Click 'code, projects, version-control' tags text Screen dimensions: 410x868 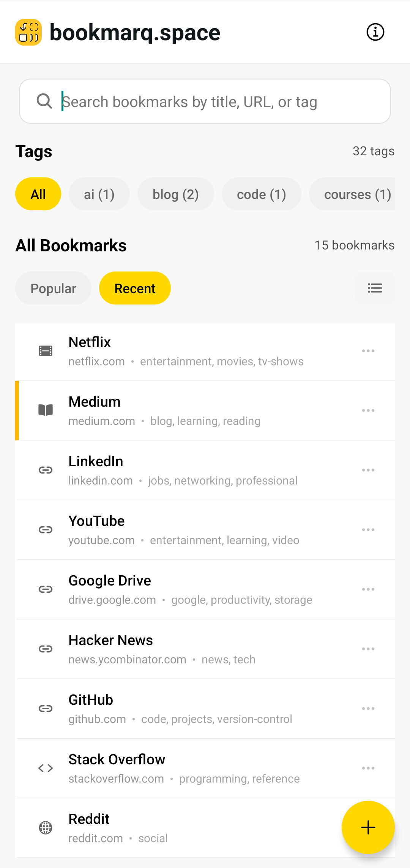click(x=217, y=719)
